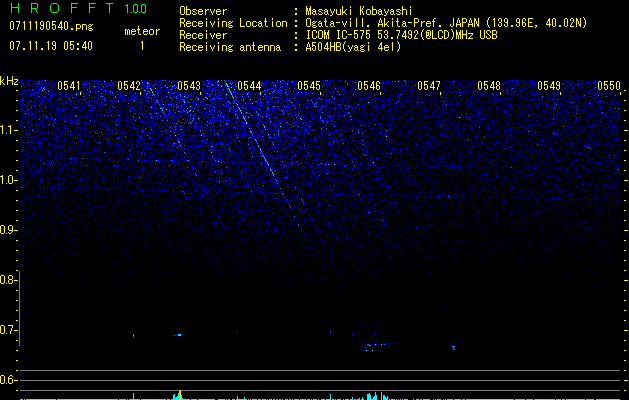Click the date stamp 07.11.19 05:40
This screenshot has width=629, height=400.
51,46
